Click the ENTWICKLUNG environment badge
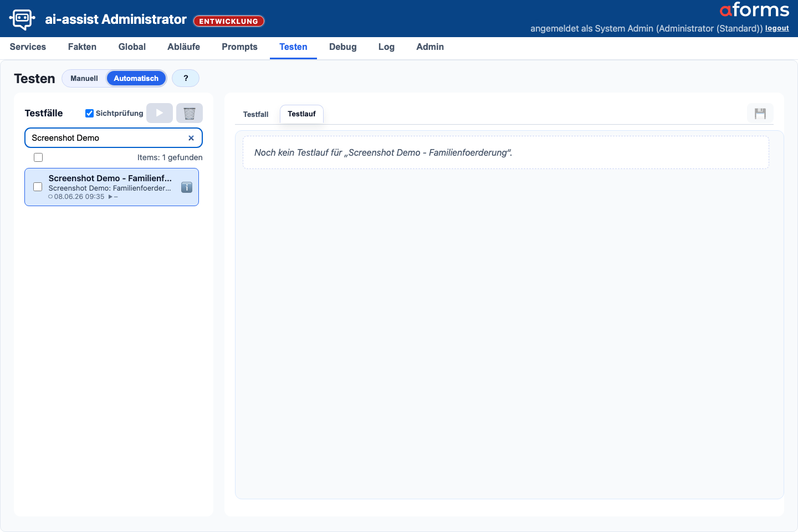 pos(229,21)
